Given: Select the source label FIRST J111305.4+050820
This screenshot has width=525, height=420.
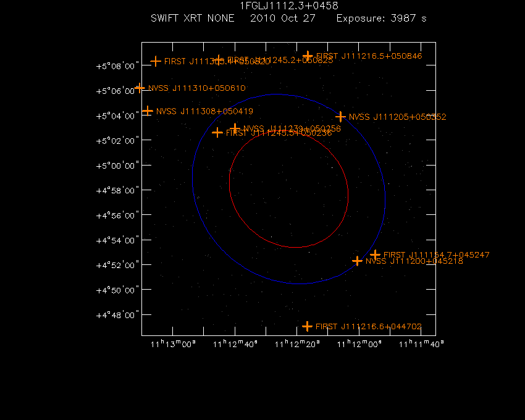Looking at the screenshot, I should pyautogui.click(x=217, y=62).
